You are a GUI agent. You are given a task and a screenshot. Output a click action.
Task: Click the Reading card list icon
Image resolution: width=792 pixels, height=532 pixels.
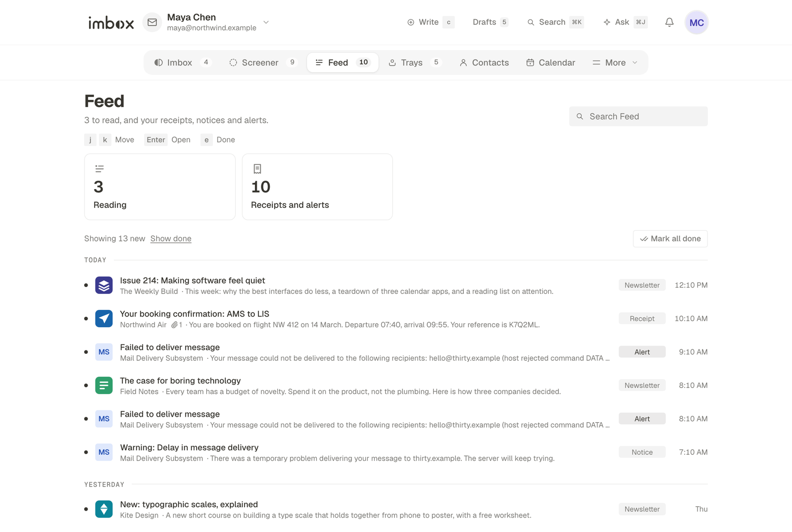(x=99, y=169)
